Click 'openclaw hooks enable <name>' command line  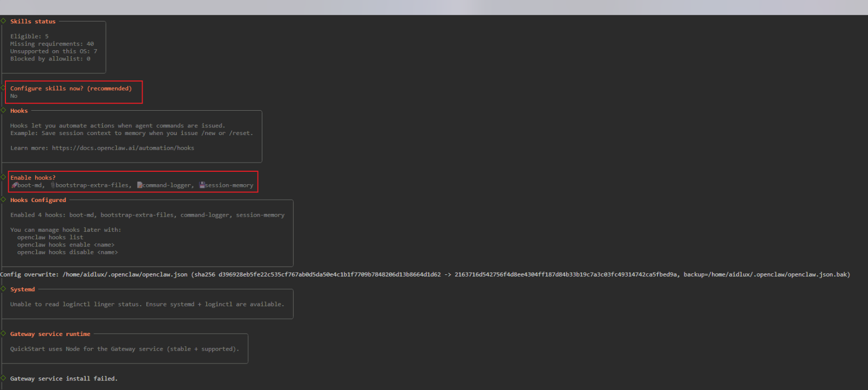[x=66, y=245]
